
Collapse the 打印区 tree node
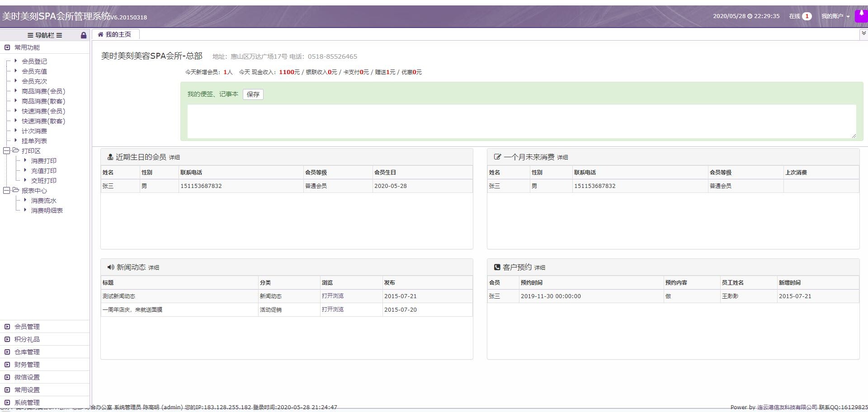point(7,151)
